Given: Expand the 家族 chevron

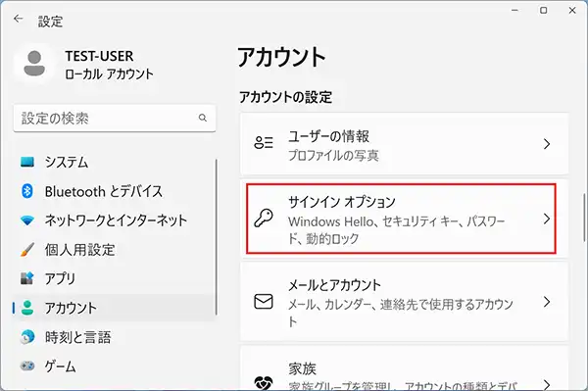Looking at the screenshot, I should click(x=547, y=384).
